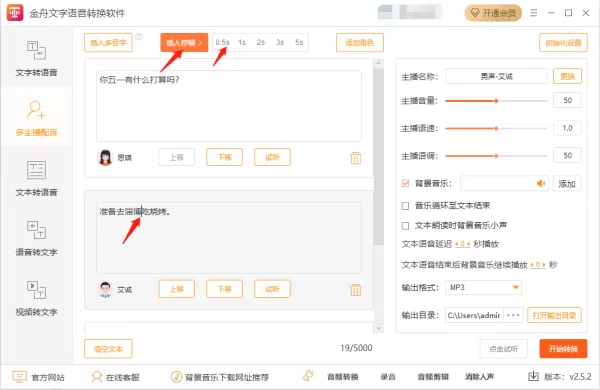The width and height of the screenshot is (600, 390).
Task: Move 艾诚 block down with 下移
Action: tap(225, 289)
